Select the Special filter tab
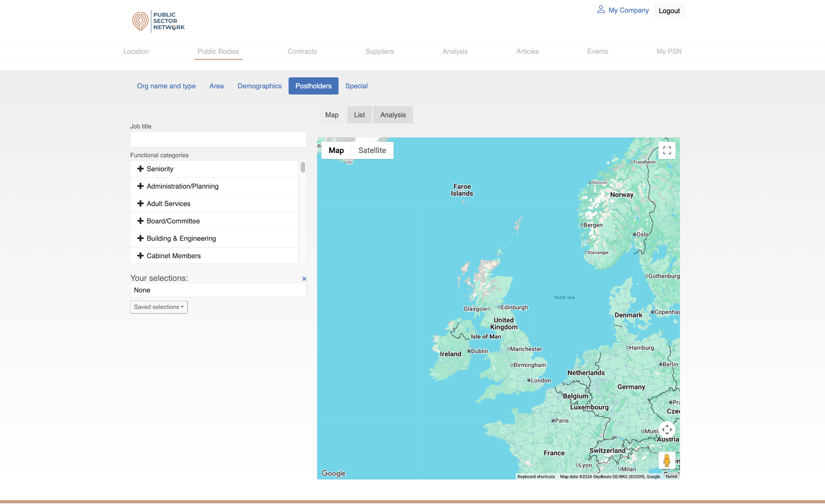 tap(356, 86)
